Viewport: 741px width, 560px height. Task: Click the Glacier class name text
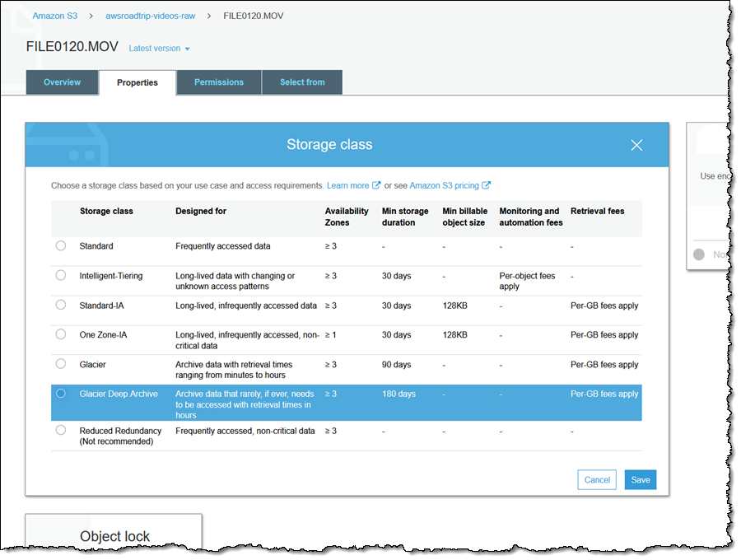(92, 364)
